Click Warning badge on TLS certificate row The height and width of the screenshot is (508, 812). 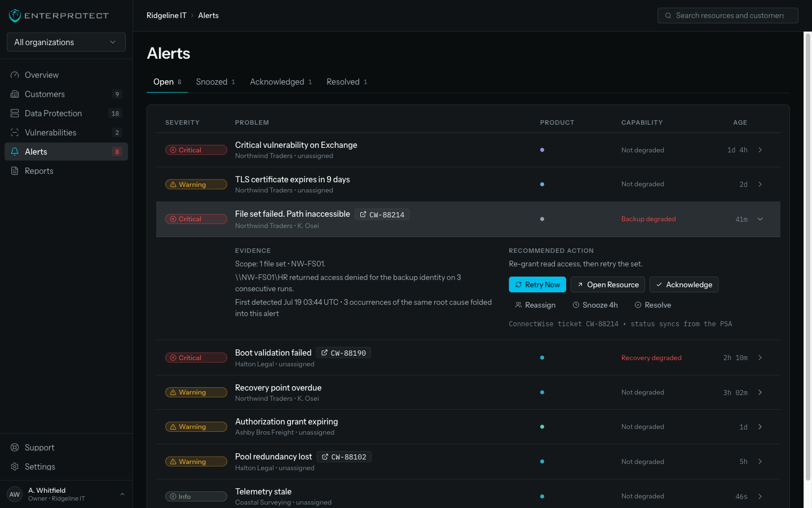[x=196, y=185]
